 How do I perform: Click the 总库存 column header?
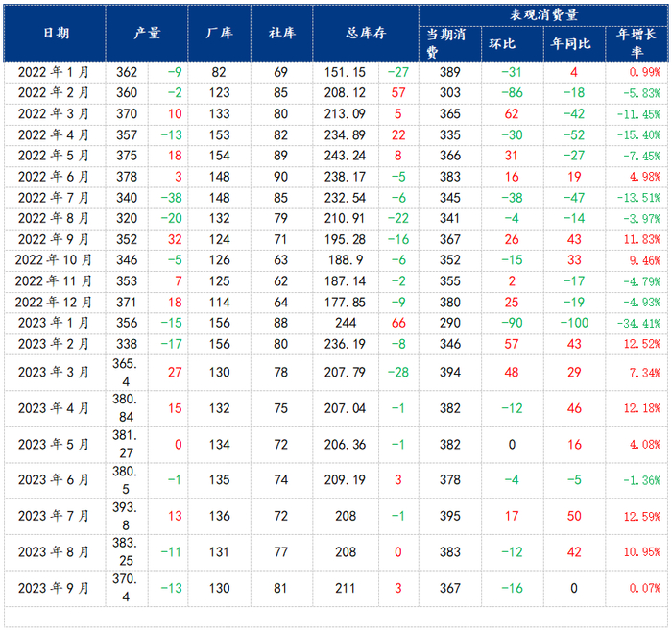click(366, 33)
